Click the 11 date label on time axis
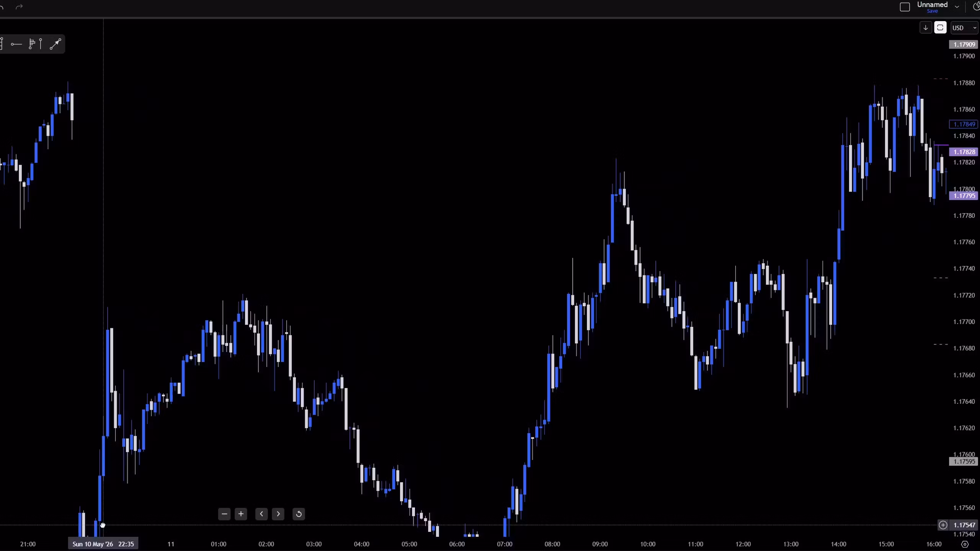Screen dimensions: 980x551 (x=171, y=544)
